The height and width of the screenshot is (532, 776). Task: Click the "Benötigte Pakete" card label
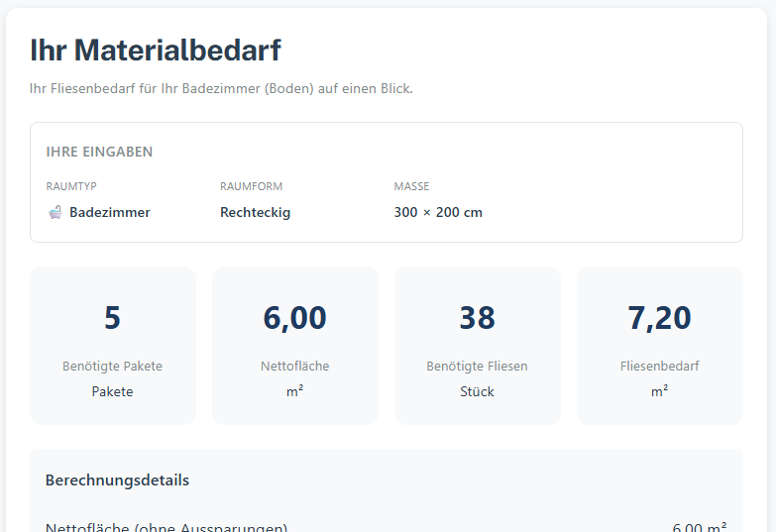[x=112, y=367]
